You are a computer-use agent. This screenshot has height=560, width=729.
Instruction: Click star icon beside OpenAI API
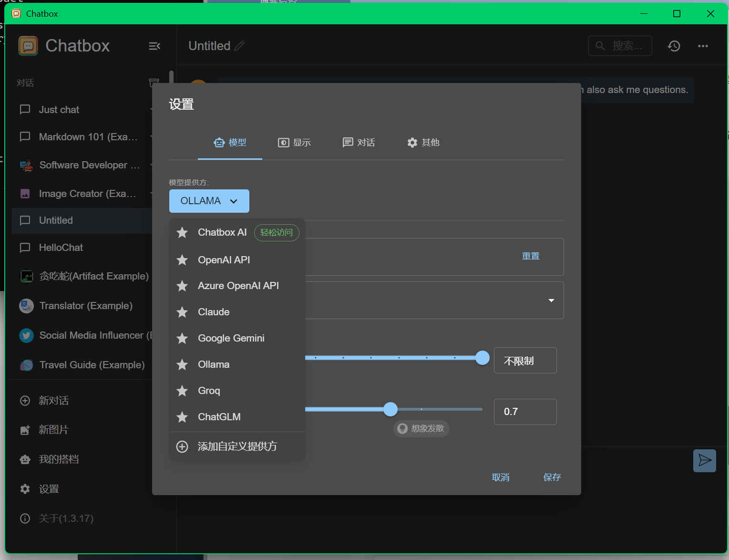pos(182,260)
